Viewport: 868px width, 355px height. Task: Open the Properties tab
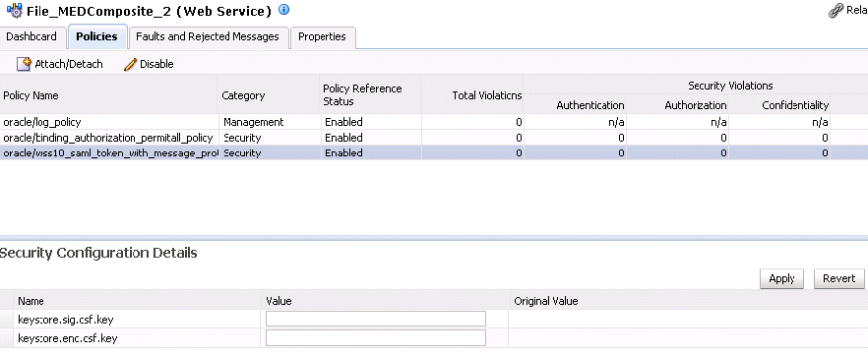pos(322,36)
